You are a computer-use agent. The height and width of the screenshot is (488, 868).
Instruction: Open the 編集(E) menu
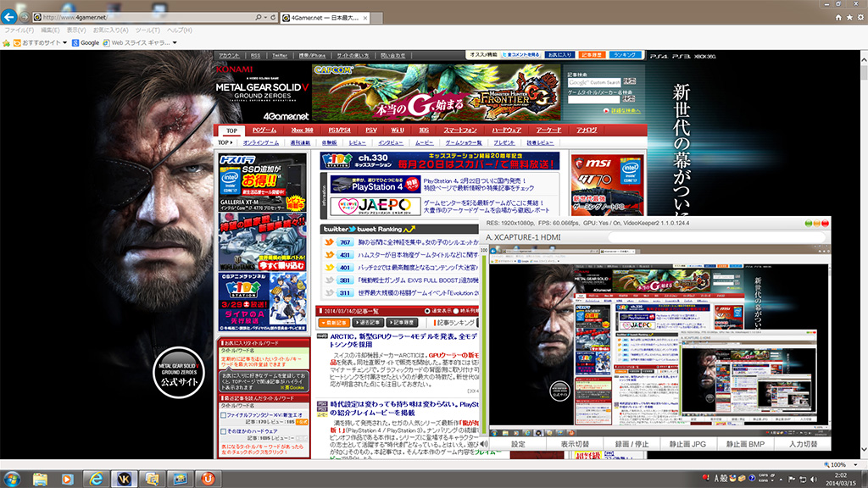[x=50, y=30]
